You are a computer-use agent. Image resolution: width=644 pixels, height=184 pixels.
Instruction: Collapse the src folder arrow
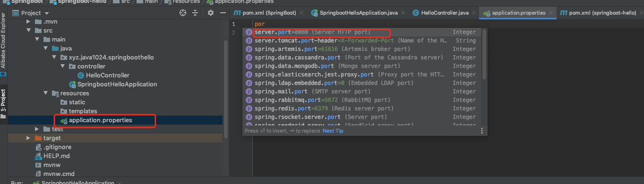coord(29,31)
